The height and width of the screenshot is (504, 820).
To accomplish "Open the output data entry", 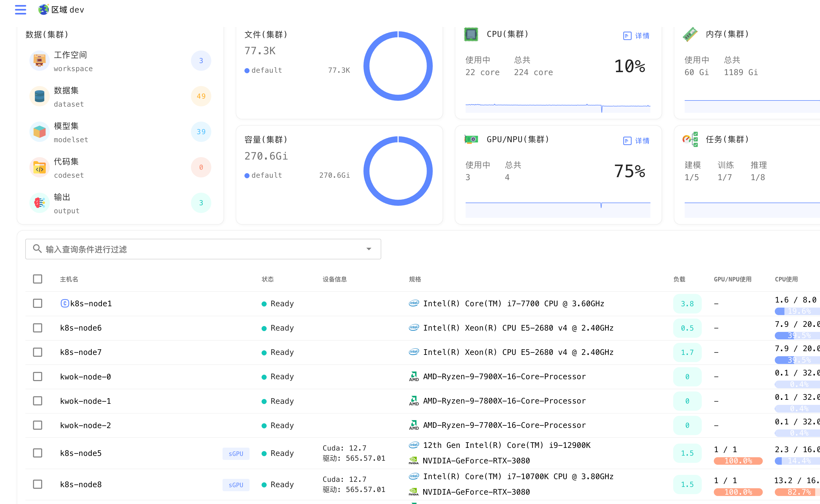I will (x=120, y=203).
